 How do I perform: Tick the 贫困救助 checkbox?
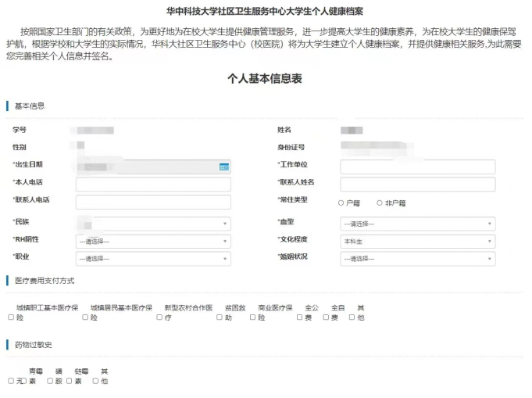pyautogui.click(x=220, y=317)
